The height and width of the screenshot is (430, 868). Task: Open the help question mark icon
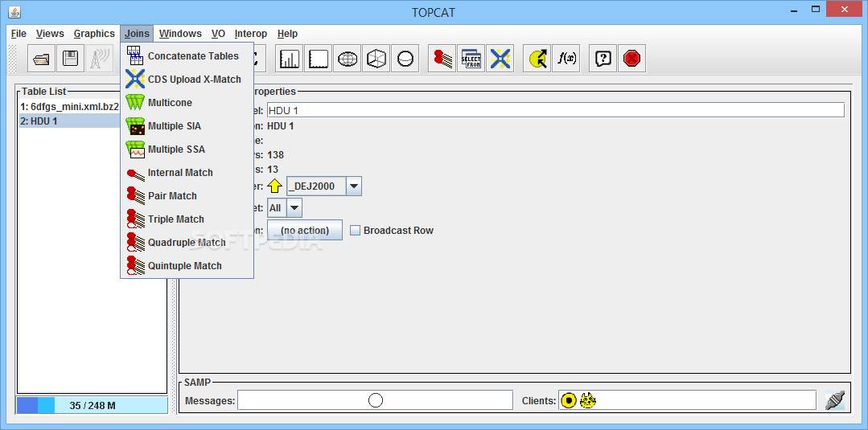[603, 59]
